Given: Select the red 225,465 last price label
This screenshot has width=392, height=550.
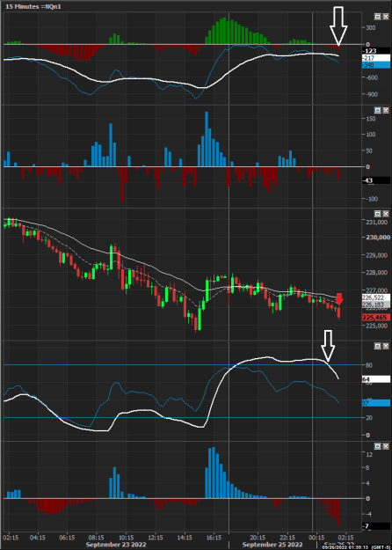Looking at the screenshot, I should coord(376,318).
